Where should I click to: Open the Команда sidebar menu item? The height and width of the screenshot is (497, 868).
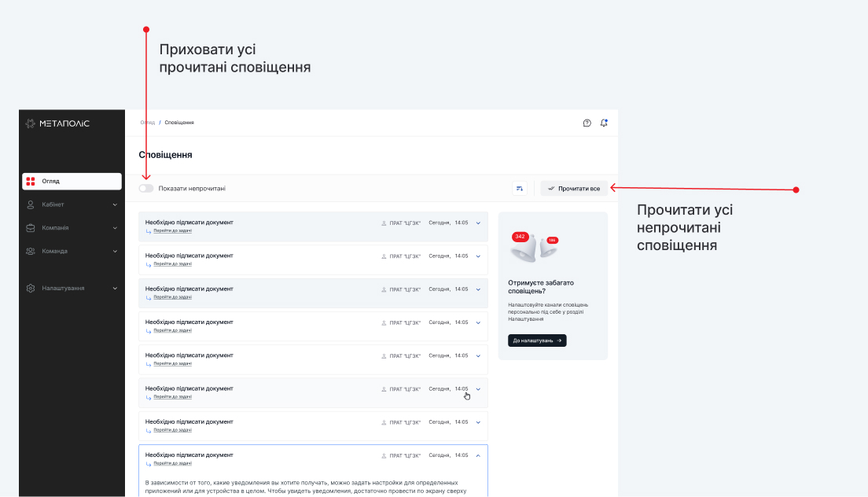point(55,252)
